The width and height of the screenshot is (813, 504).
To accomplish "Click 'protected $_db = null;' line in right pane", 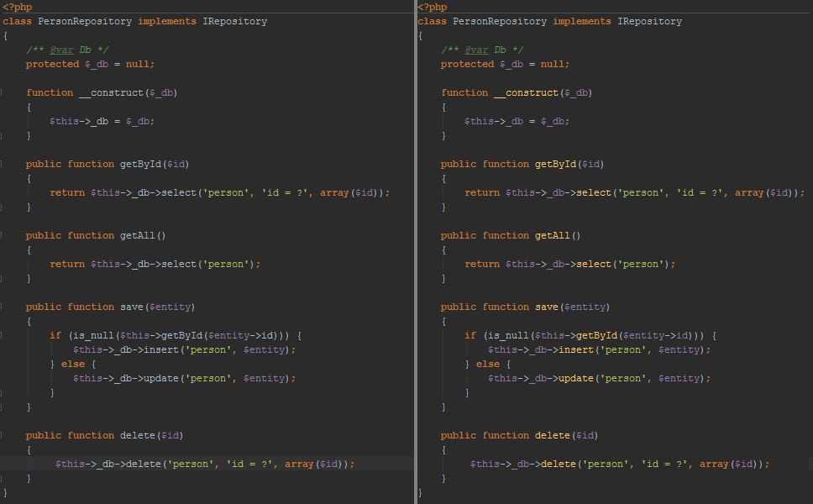I will point(505,65).
